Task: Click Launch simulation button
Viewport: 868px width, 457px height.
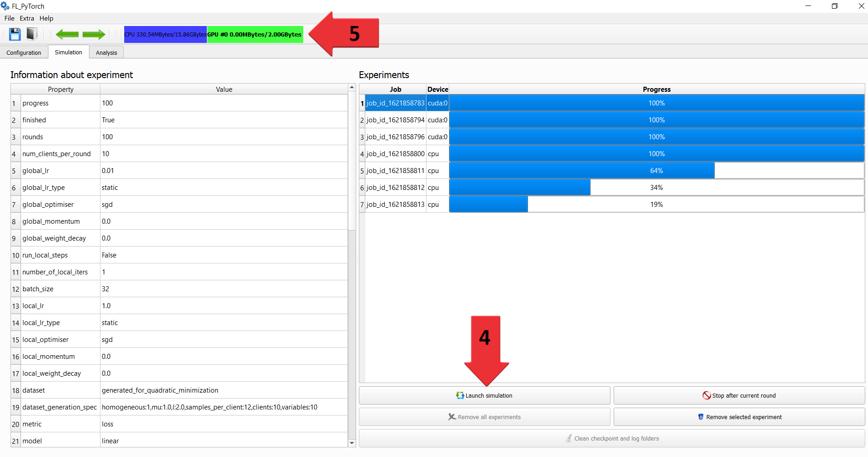Action: (484, 395)
